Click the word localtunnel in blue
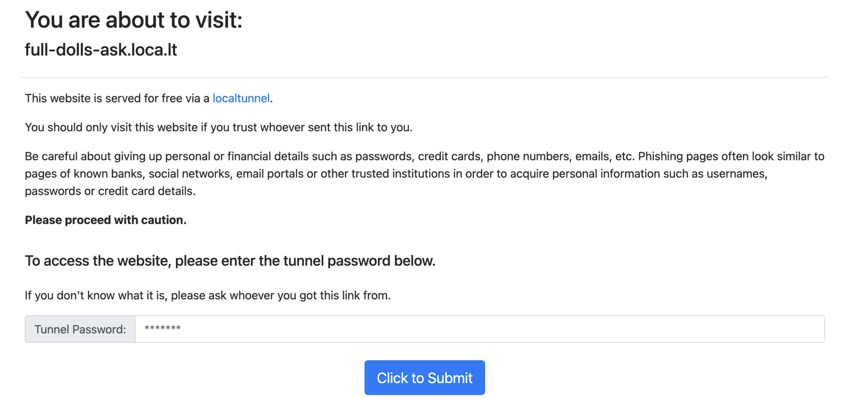The width and height of the screenshot is (868, 399). [241, 98]
